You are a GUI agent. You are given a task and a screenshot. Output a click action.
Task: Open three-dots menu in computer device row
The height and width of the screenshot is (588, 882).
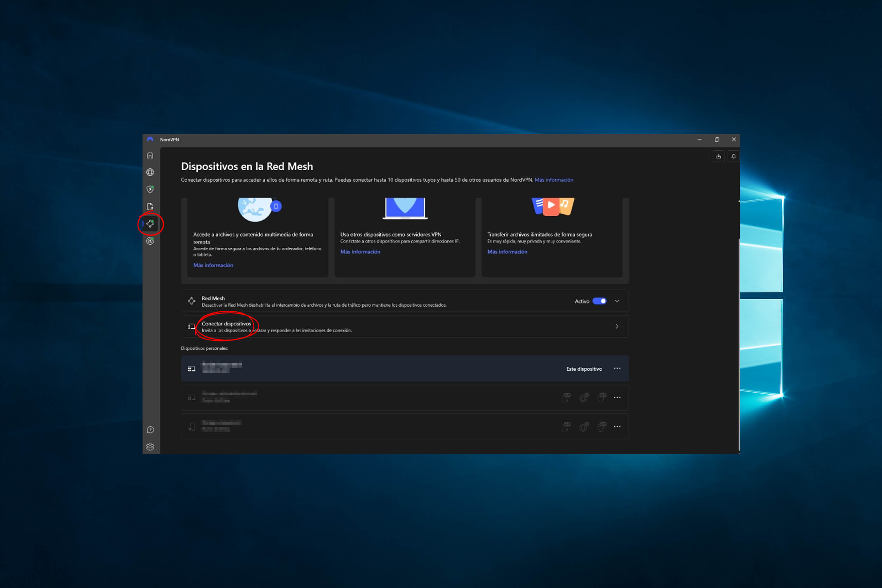[617, 397]
